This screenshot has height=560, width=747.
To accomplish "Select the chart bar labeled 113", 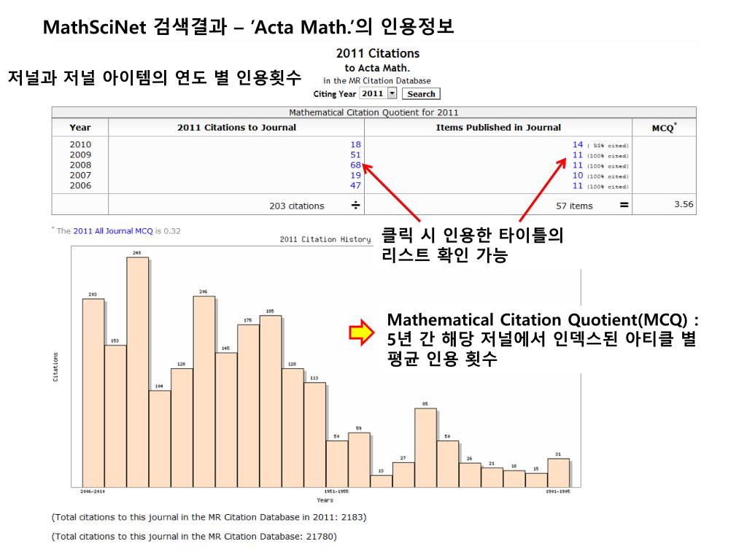I will (314, 435).
